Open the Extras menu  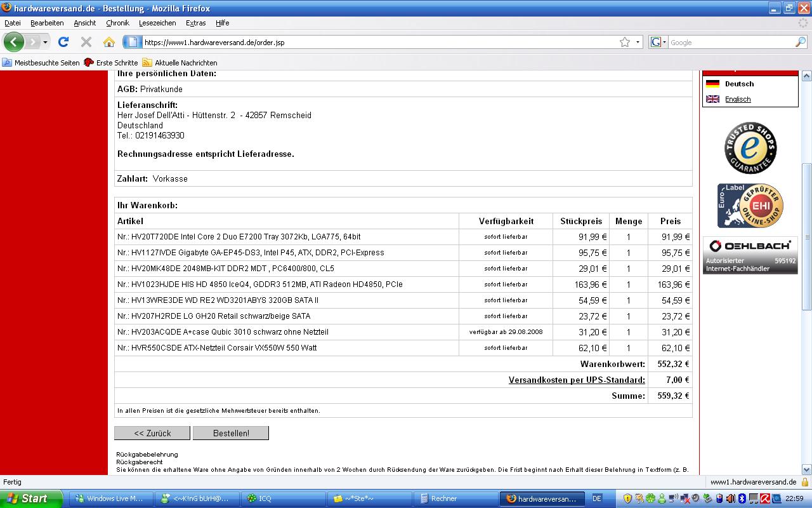195,23
